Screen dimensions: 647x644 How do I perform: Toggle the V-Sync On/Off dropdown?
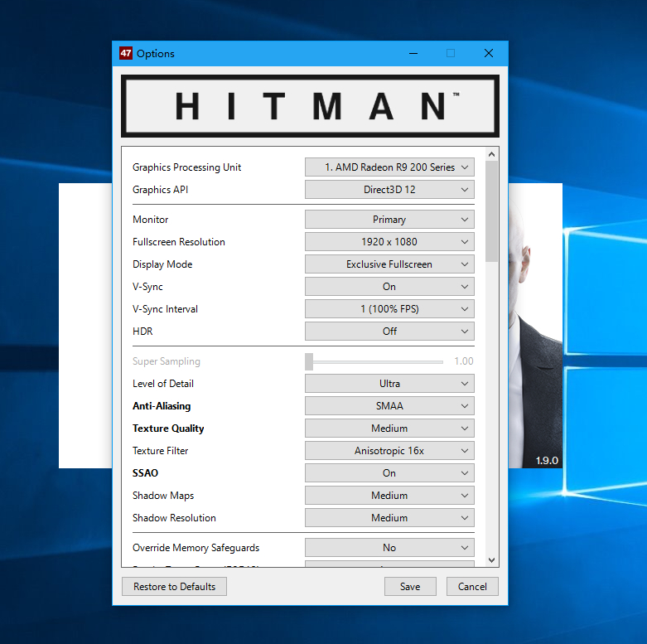tap(389, 287)
